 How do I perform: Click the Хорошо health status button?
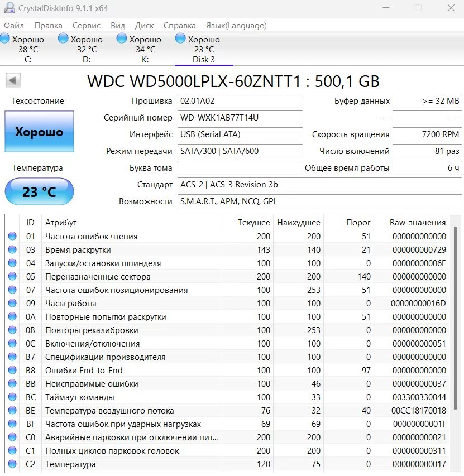click(x=39, y=132)
